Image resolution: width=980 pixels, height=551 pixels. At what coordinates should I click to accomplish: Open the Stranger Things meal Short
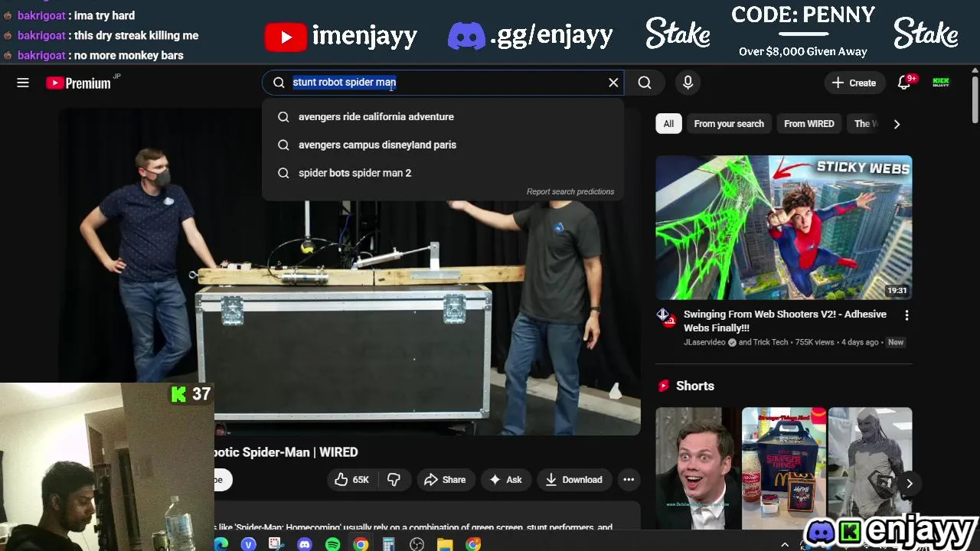[x=784, y=468]
